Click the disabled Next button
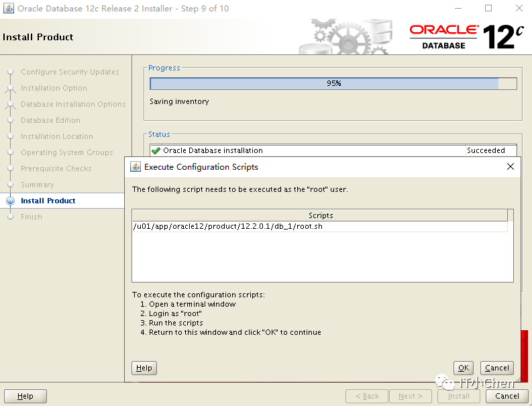 tap(411, 396)
